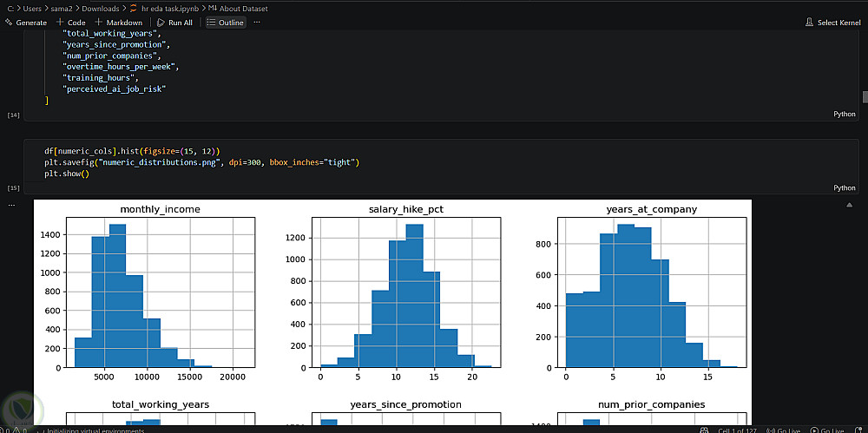Click the Python language label of cell 14
The image size is (868, 433).
(x=845, y=114)
